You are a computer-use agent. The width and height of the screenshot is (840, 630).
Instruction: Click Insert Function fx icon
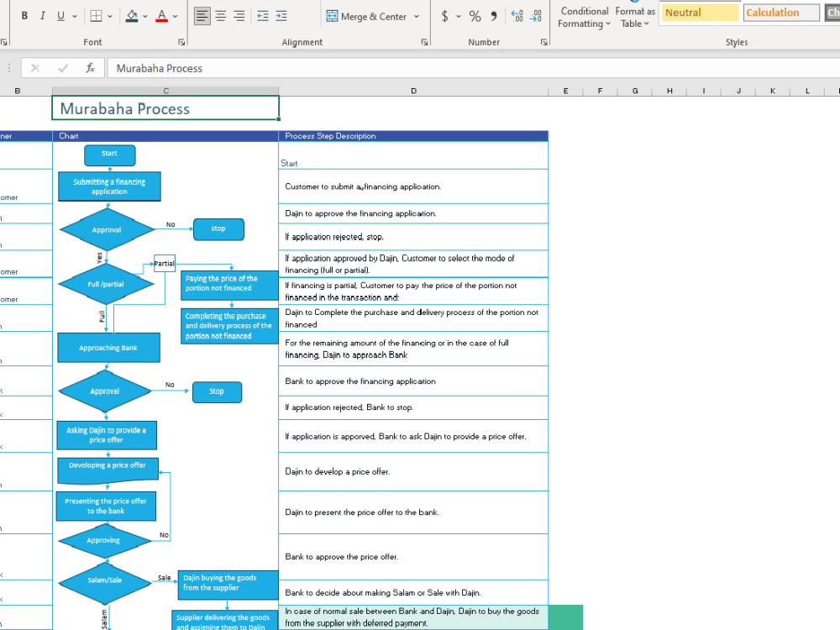91,68
